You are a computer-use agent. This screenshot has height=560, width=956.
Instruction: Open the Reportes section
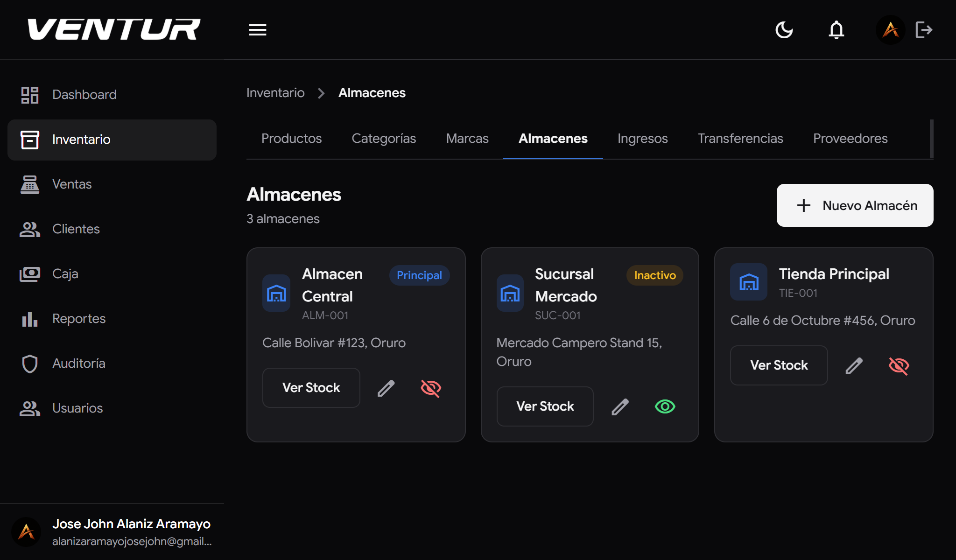[79, 319]
